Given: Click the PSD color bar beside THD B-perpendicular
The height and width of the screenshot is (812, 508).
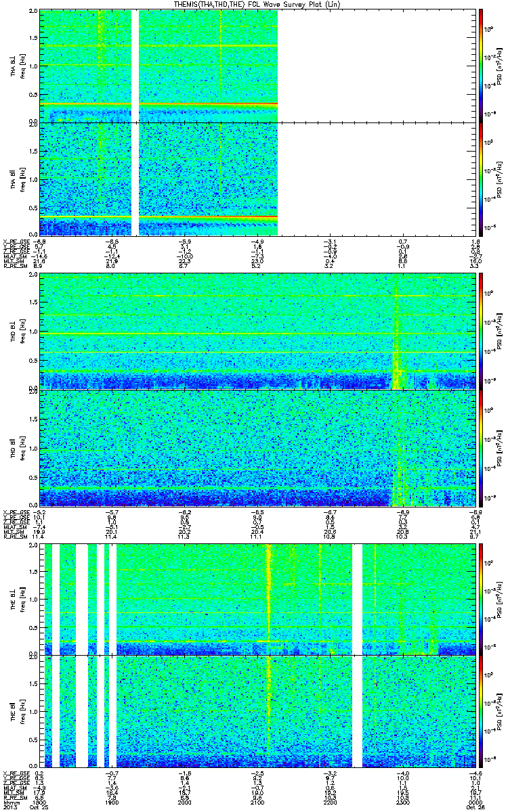Looking at the screenshot, I should 481,332.
